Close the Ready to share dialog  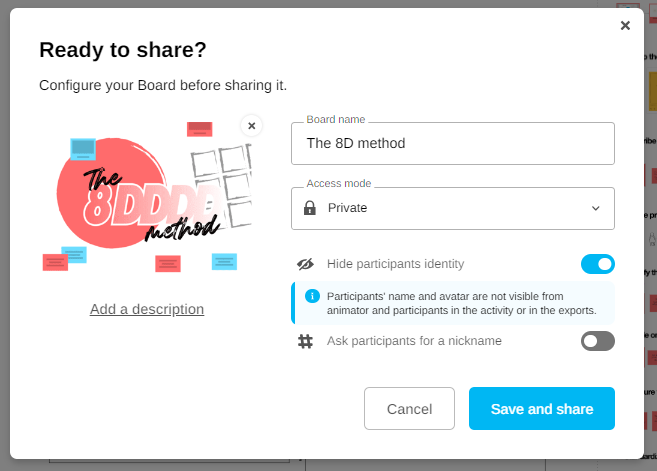click(x=625, y=26)
